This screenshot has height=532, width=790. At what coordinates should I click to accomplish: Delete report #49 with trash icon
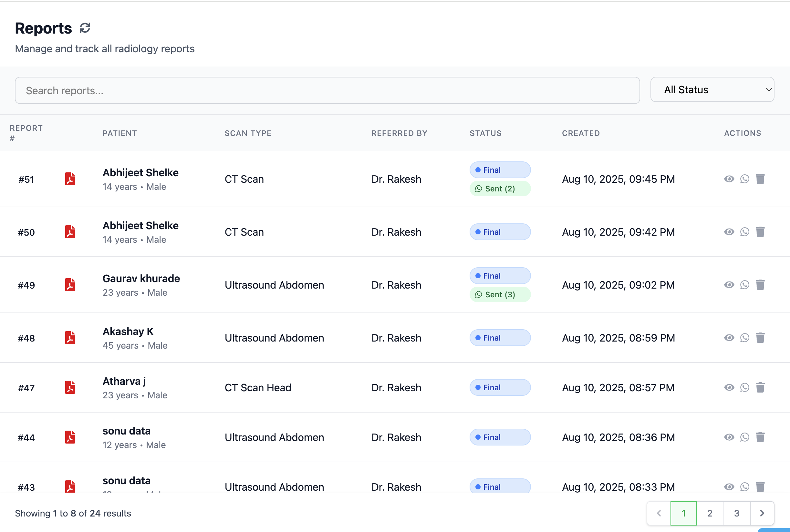click(760, 285)
